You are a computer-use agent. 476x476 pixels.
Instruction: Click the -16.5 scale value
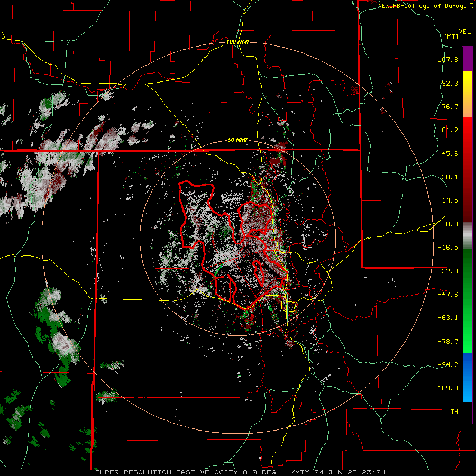448,248
